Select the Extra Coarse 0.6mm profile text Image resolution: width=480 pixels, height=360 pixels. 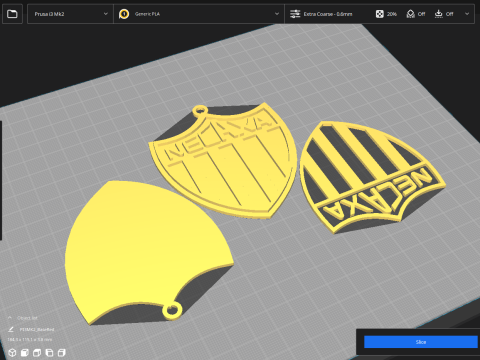pyautogui.click(x=328, y=14)
